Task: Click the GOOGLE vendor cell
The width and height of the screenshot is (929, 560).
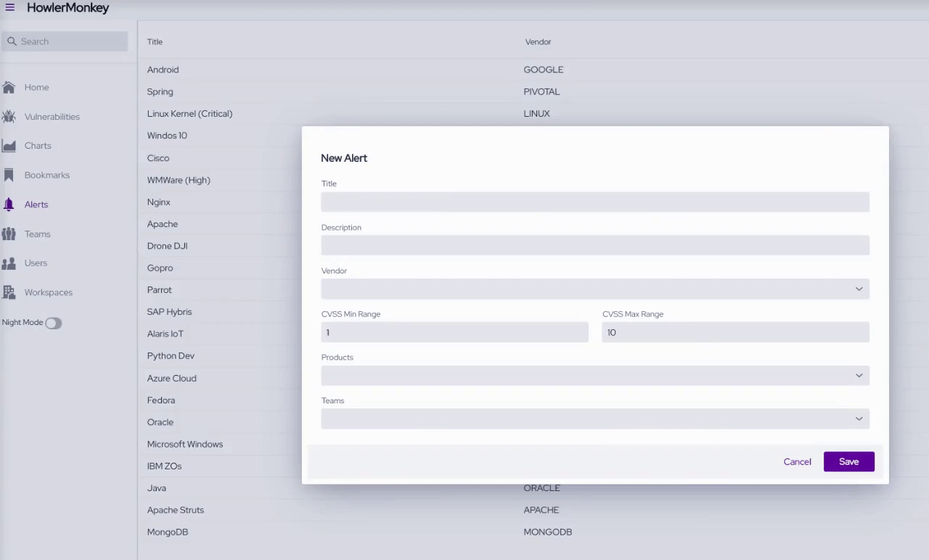Action: [x=544, y=70]
